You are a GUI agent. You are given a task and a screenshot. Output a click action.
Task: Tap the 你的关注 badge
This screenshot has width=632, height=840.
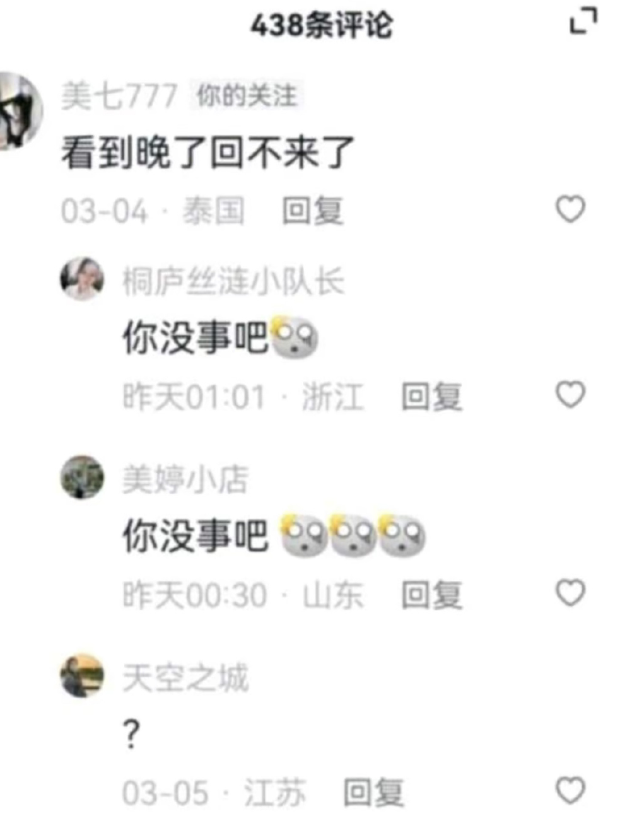247,96
